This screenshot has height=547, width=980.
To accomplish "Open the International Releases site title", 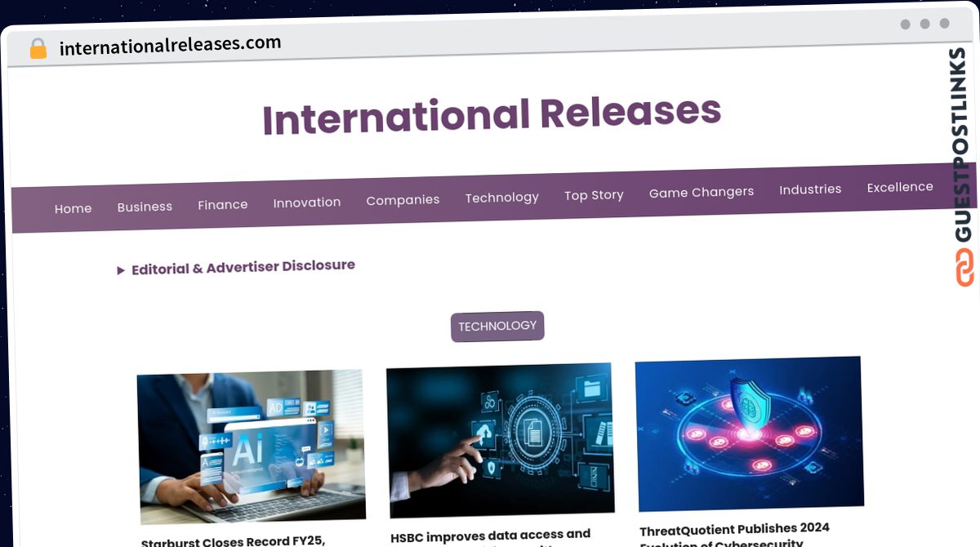I will [492, 115].
